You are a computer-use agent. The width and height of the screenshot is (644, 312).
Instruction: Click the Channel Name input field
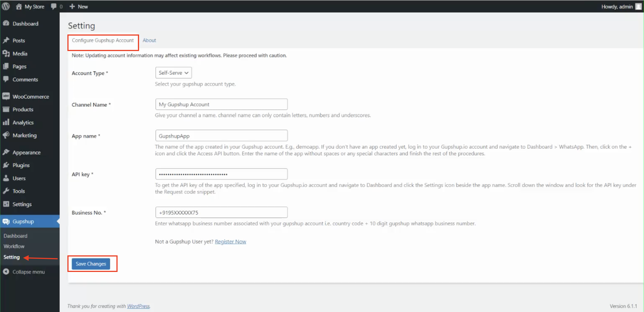click(221, 104)
